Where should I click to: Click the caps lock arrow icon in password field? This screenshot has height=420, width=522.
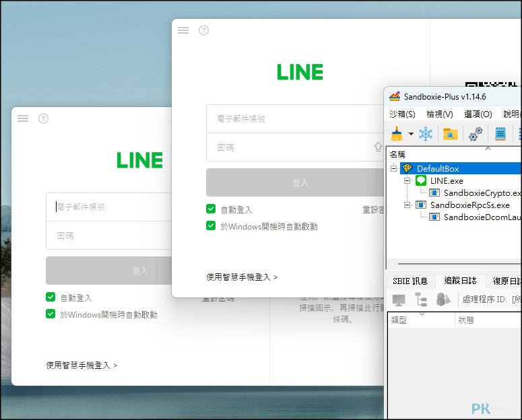pos(378,147)
